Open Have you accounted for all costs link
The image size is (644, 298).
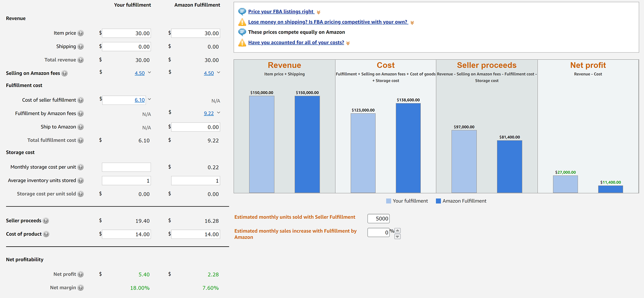point(296,43)
